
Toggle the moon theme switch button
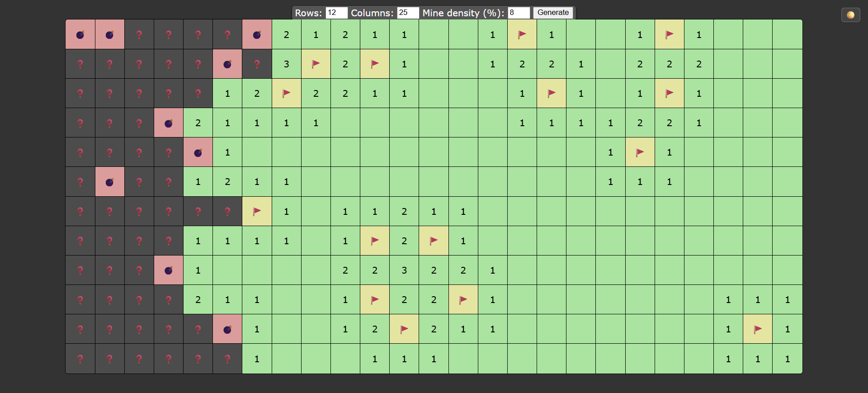pyautogui.click(x=850, y=15)
